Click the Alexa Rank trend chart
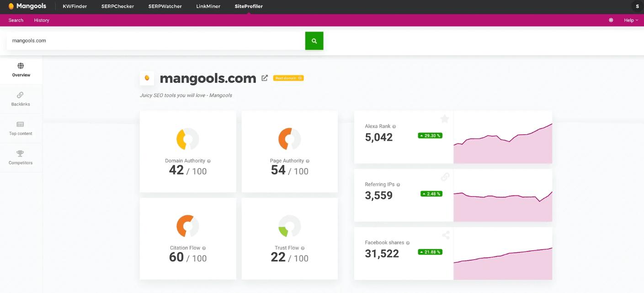The width and height of the screenshot is (644, 293). click(x=503, y=137)
